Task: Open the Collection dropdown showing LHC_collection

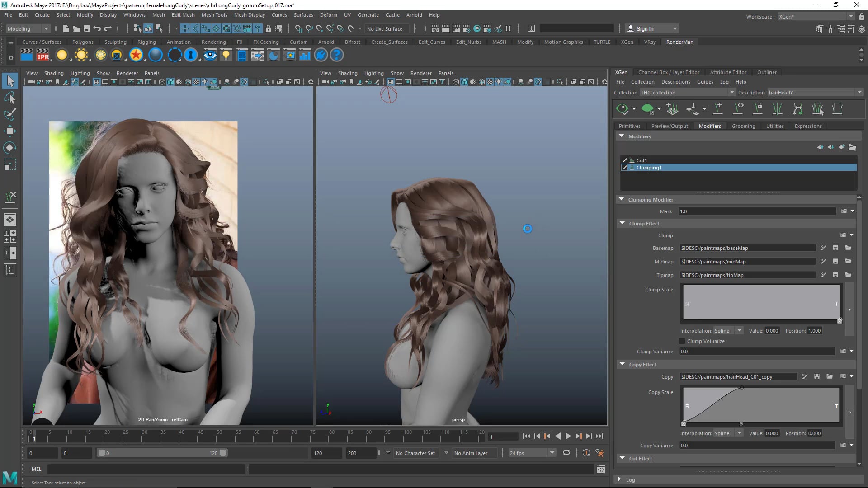Action: (x=732, y=92)
